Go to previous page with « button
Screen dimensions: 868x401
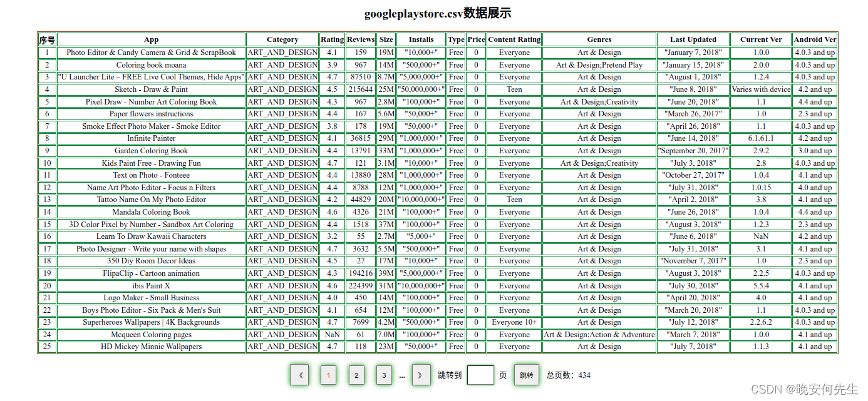pyautogui.click(x=299, y=375)
